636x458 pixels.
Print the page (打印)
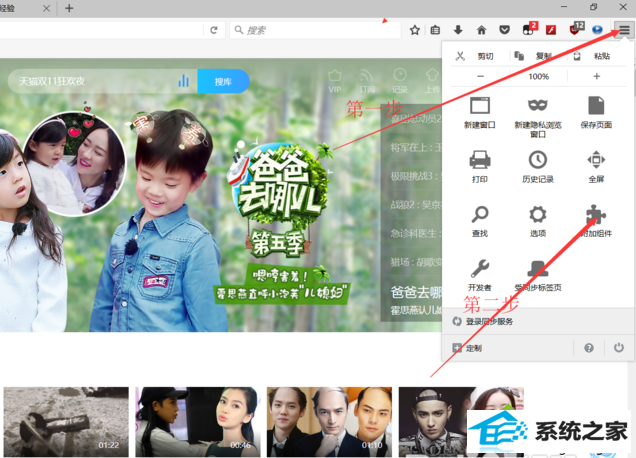[480, 166]
